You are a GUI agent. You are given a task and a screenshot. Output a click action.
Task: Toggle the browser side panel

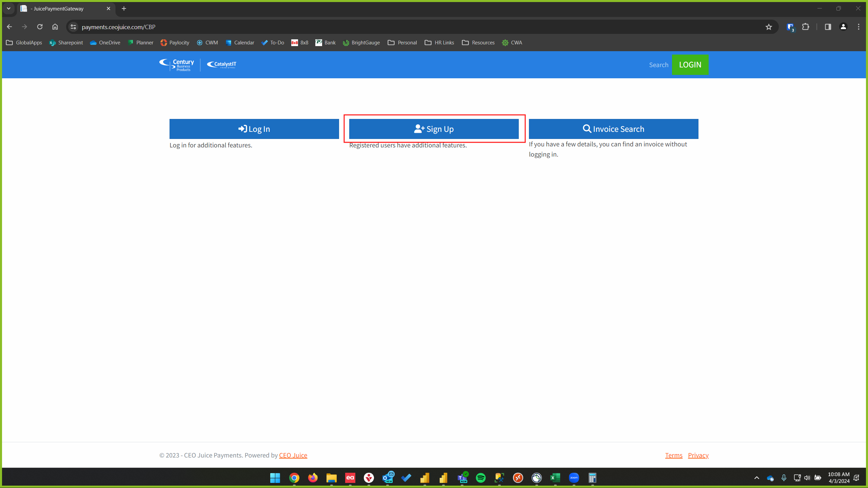point(828,27)
